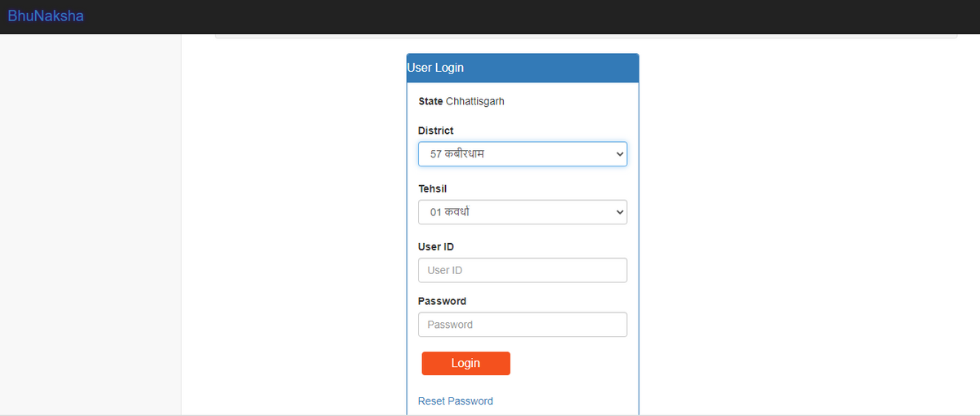Select the Chhattisgarh state name text
The height and width of the screenshot is (416, 980).
(475, 102)
